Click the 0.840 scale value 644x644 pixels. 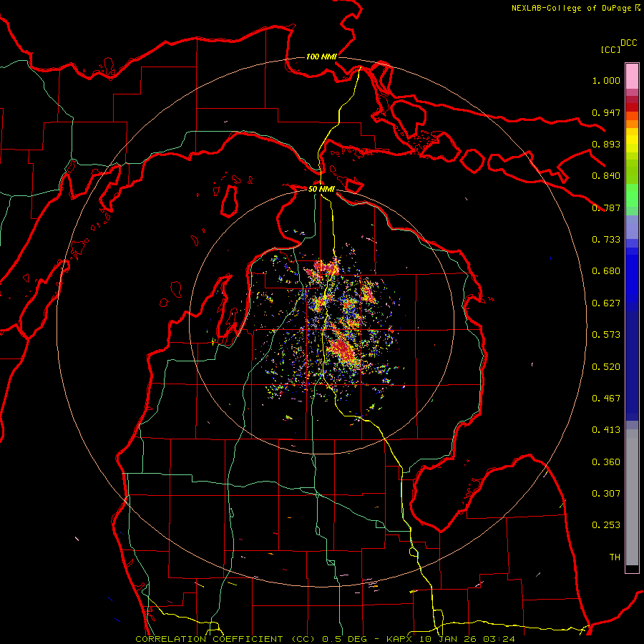(606, 176)
